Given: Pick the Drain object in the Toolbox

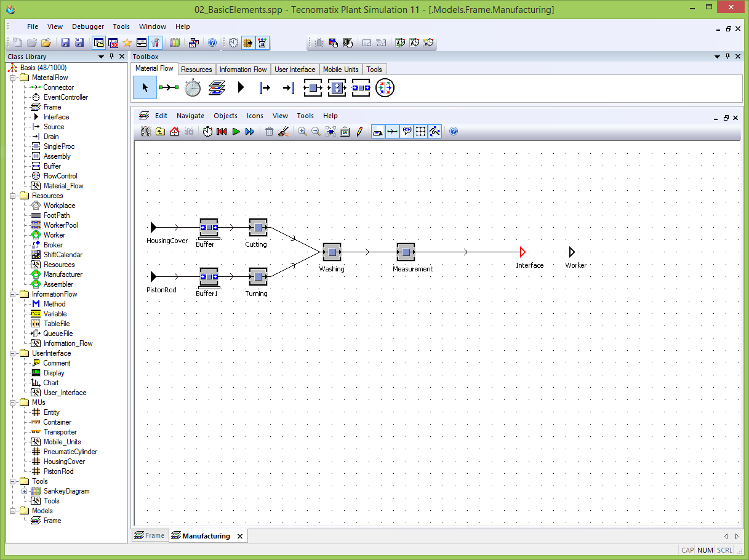Looking at the screenshot, I should (288, 88).
